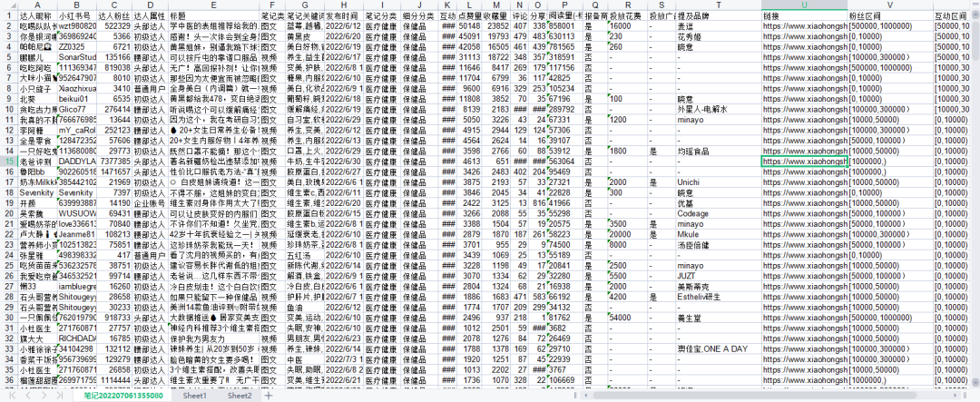980x402 pixels.
Task: Click cell WUSUOW
Action: pyautogui.click(x=77, y=213)
